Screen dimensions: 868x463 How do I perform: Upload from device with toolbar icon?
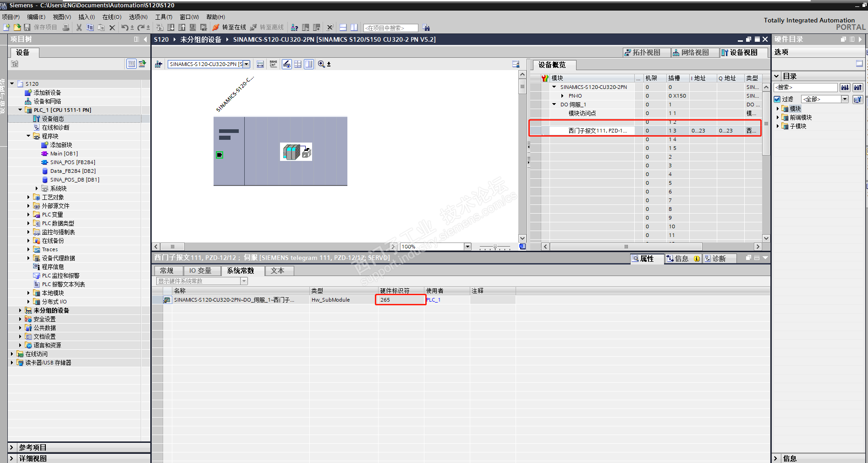point(182,28)
